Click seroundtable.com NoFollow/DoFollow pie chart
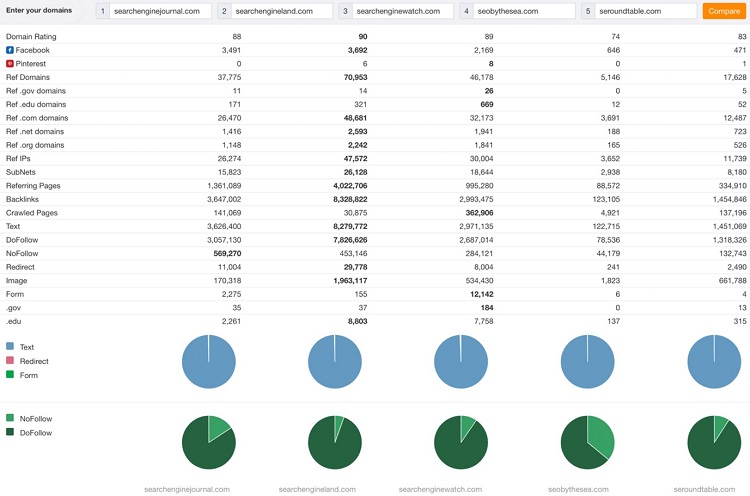The width and height of the screenshot is (750, 496). [714, 442]
